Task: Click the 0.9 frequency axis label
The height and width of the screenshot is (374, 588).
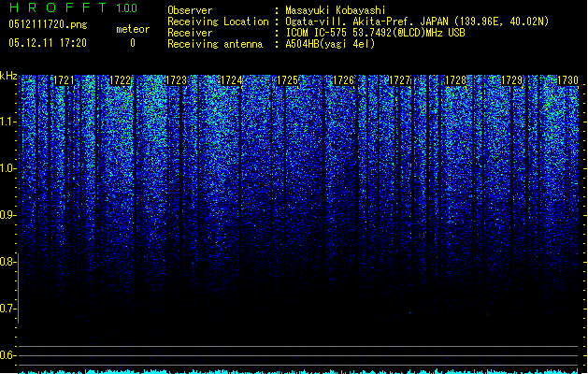Action: pos(7,215)
